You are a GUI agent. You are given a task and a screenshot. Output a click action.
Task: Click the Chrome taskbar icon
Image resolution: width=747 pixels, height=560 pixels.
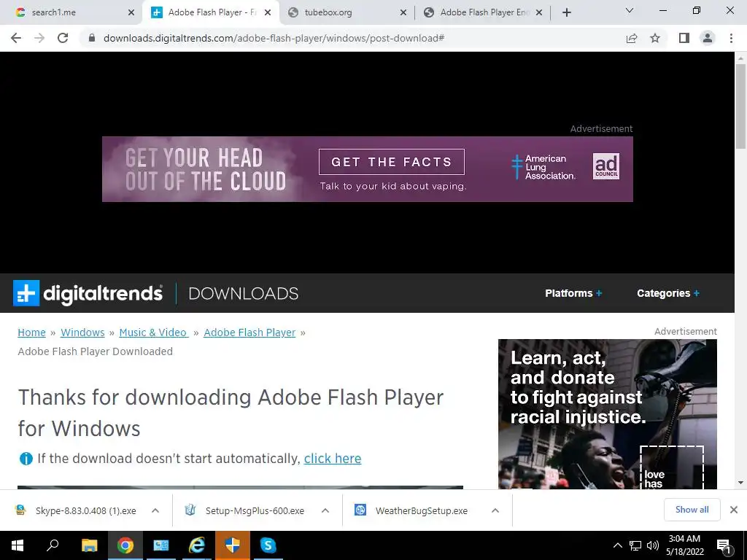[x=125, y=545]
